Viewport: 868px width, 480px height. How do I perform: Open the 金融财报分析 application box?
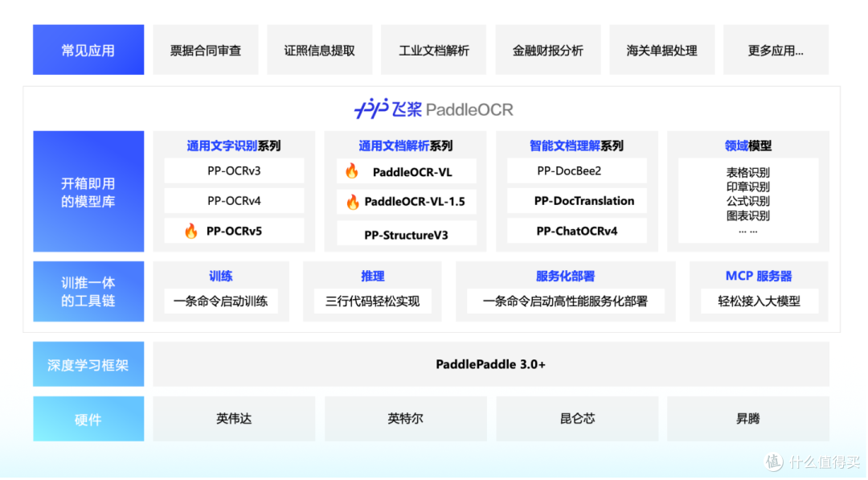(547, 50)
